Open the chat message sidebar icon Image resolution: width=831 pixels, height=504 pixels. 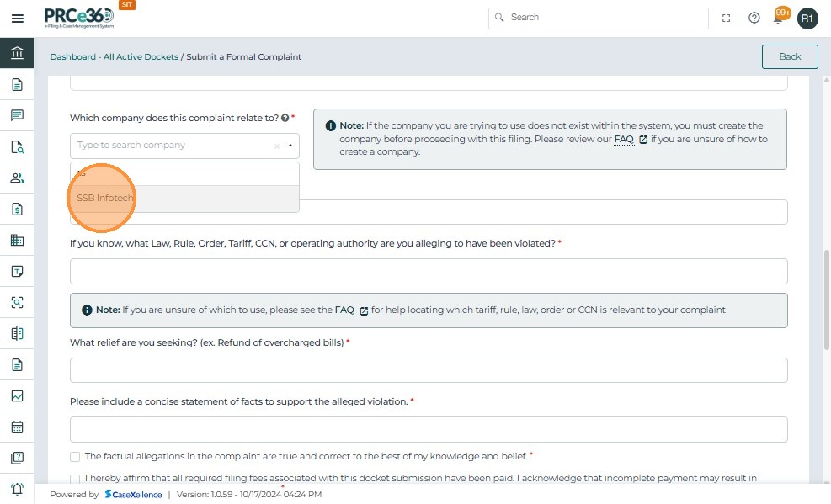coord(17,115)
